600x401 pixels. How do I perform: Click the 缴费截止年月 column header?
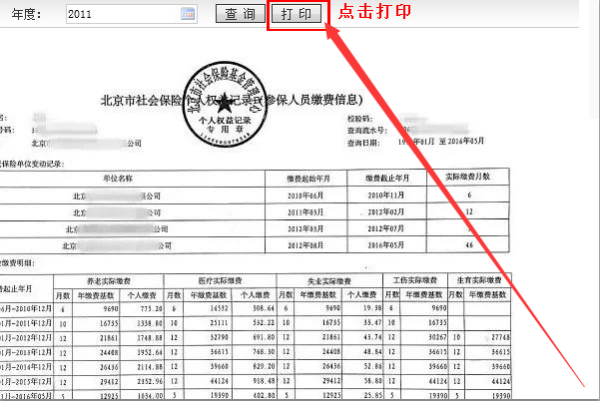(x=387, y=178)
